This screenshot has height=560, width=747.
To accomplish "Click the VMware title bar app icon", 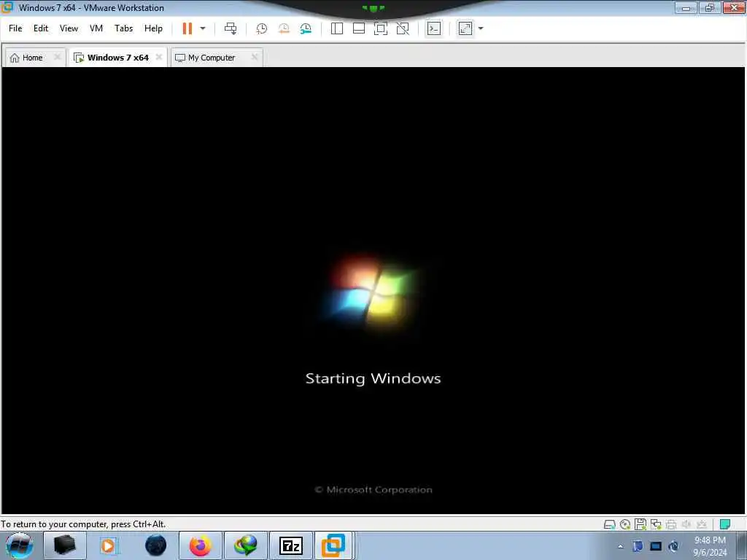I will [x=7, y=7].
